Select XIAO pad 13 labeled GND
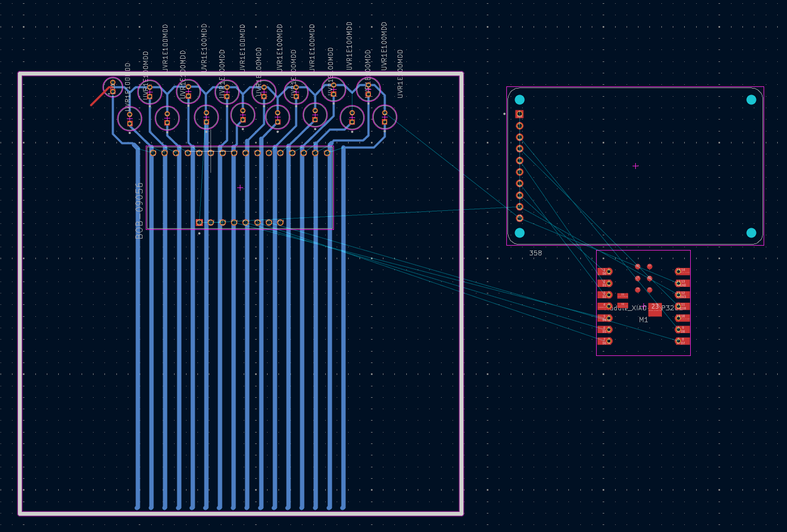This screenshot has width=787, height=532. pyautogui.click(x=683, y=283)
